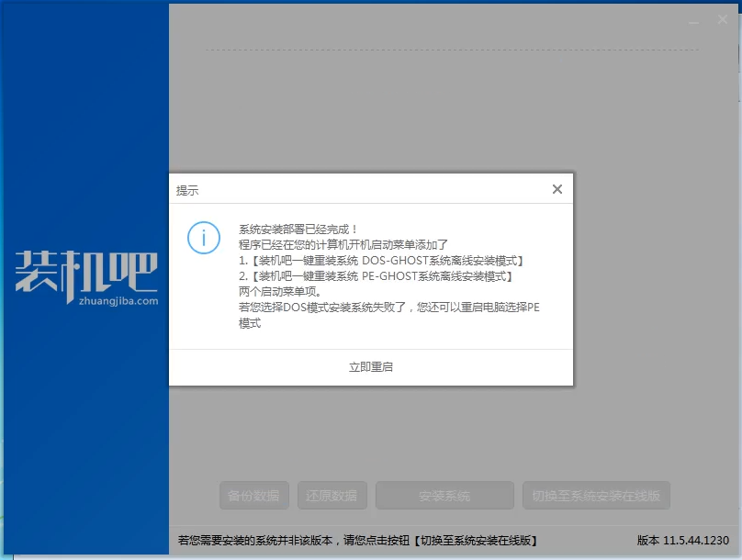
Task: Click the PE-GHOST系统离线安装模式 line
Action: pyautogui.click(x=375, y=276)
